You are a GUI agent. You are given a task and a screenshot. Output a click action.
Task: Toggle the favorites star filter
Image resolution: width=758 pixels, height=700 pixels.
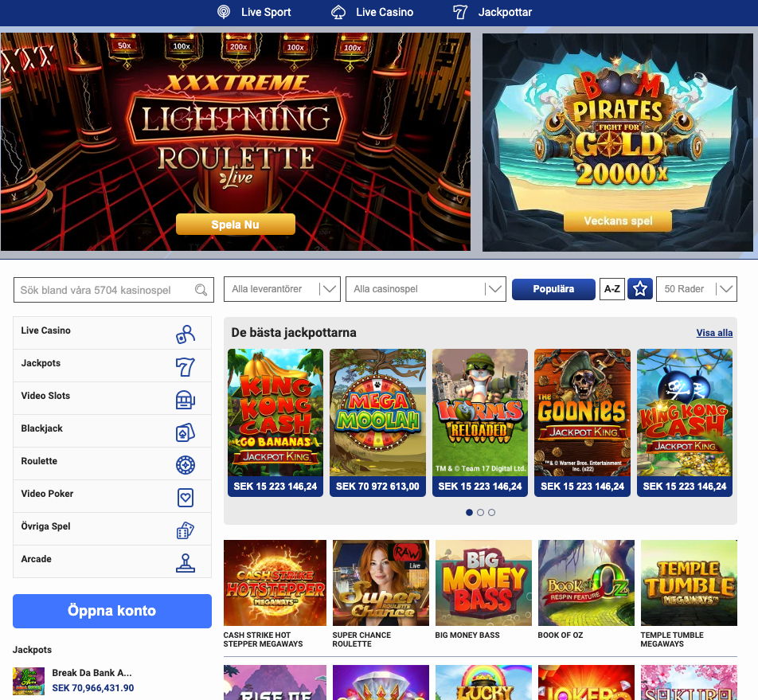tap(640, 289)
